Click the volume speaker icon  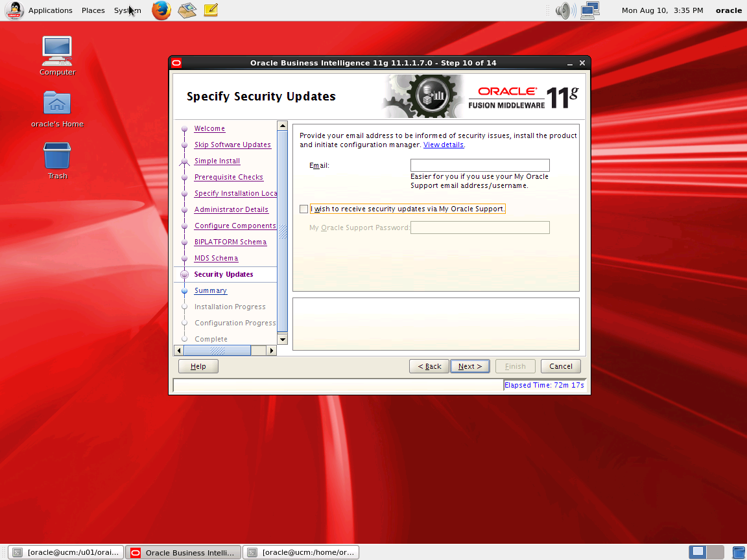coord(565,10)
